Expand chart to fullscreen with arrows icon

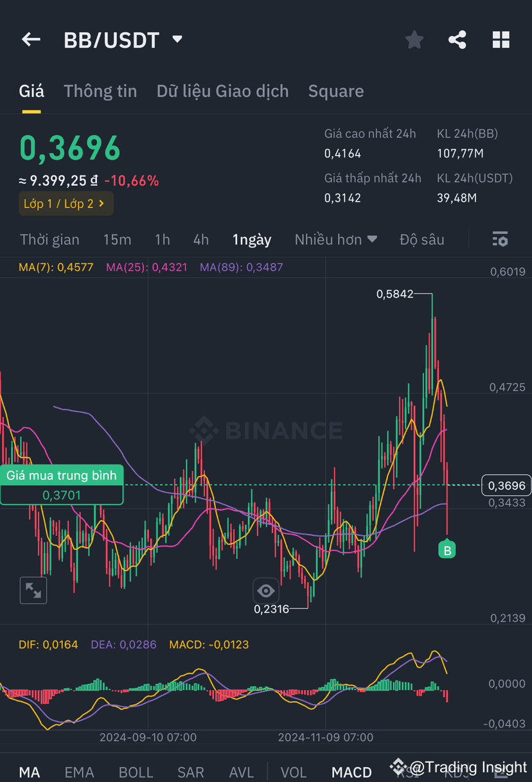click(33, 590)
